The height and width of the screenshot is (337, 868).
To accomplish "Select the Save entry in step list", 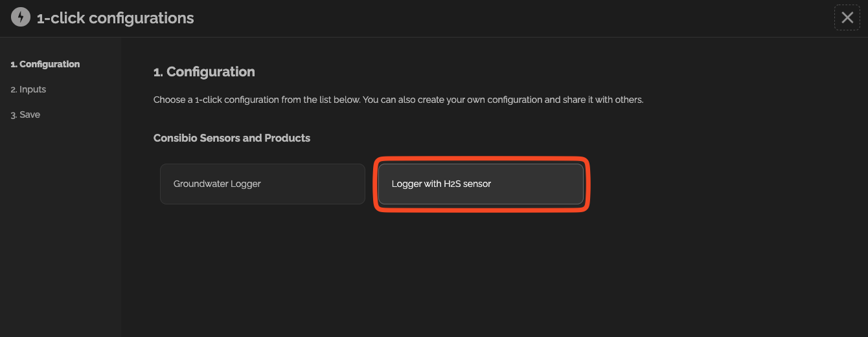I will [x=25, y=114].
